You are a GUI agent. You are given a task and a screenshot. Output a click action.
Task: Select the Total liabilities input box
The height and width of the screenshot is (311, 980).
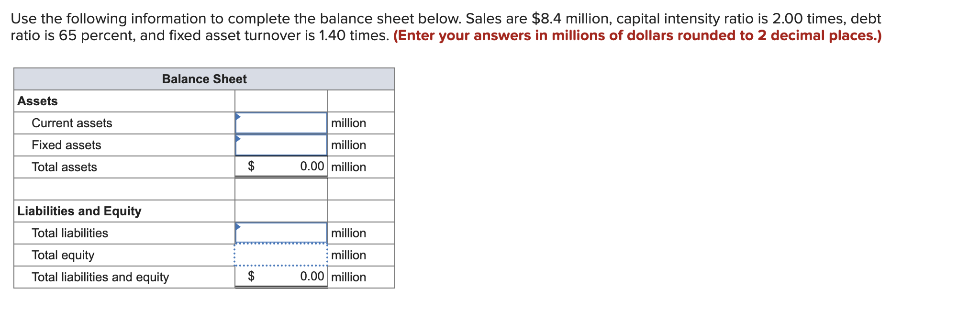281,233
